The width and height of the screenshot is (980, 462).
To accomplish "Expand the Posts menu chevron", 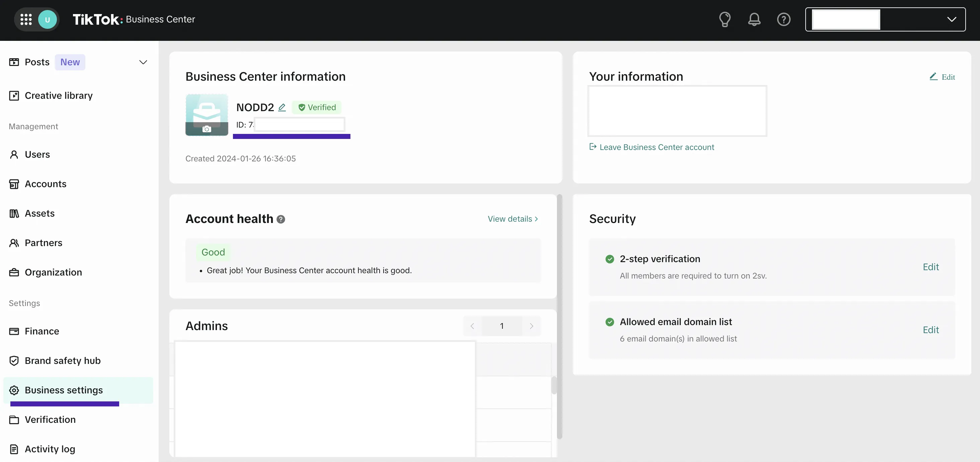I will click(143, 62).
